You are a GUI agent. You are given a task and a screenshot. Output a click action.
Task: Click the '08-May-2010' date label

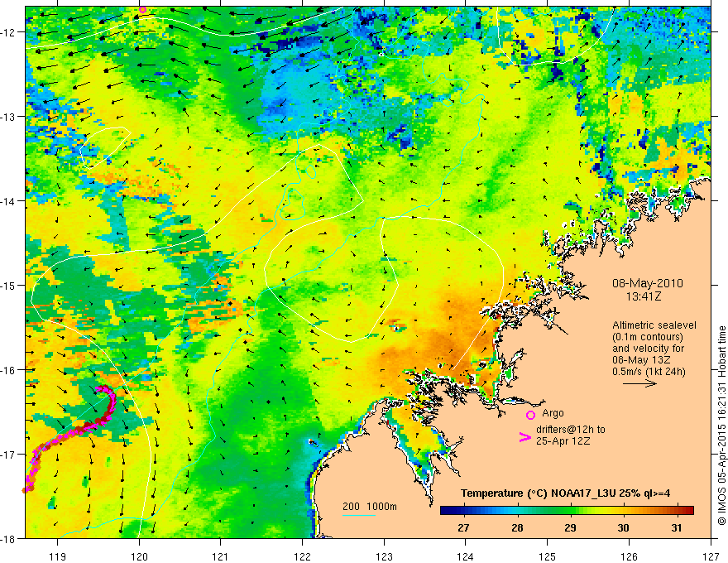[647, 283]
